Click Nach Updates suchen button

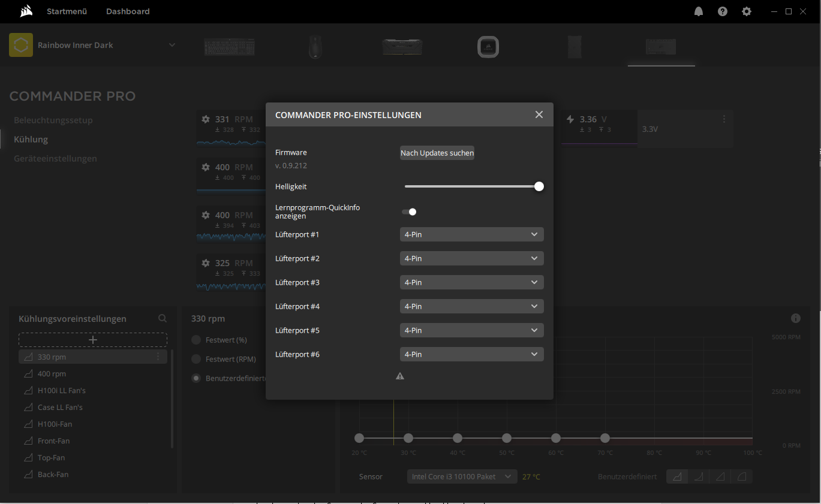(437, 153)
